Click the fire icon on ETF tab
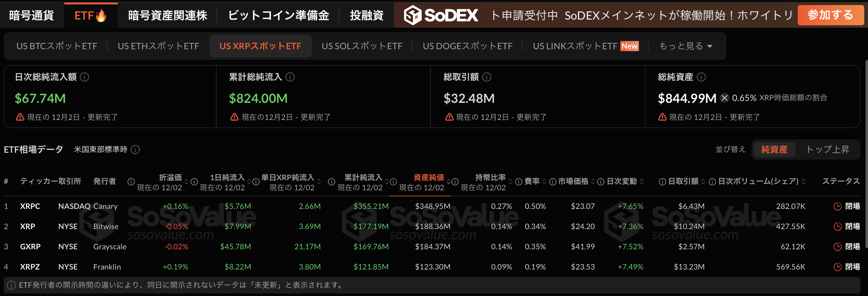Screen dimensions: 868x296 pyautogui.click(x=101, y=15)
